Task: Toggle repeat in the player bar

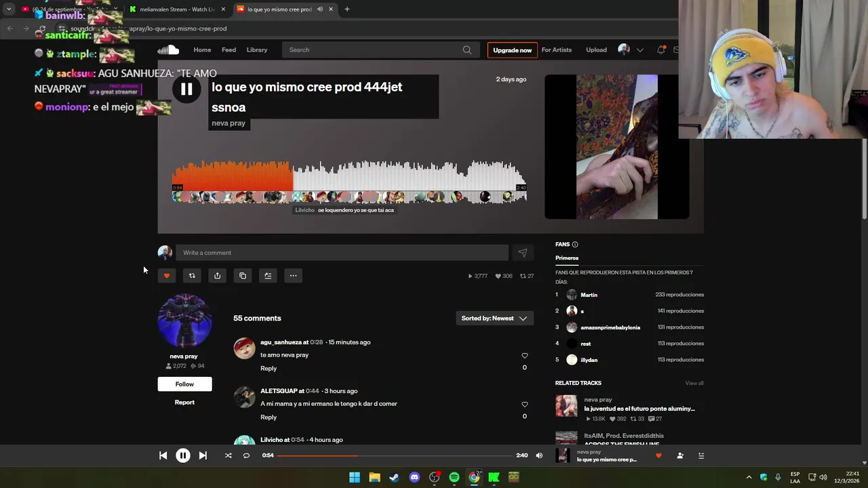Action: tap(246, 455)
